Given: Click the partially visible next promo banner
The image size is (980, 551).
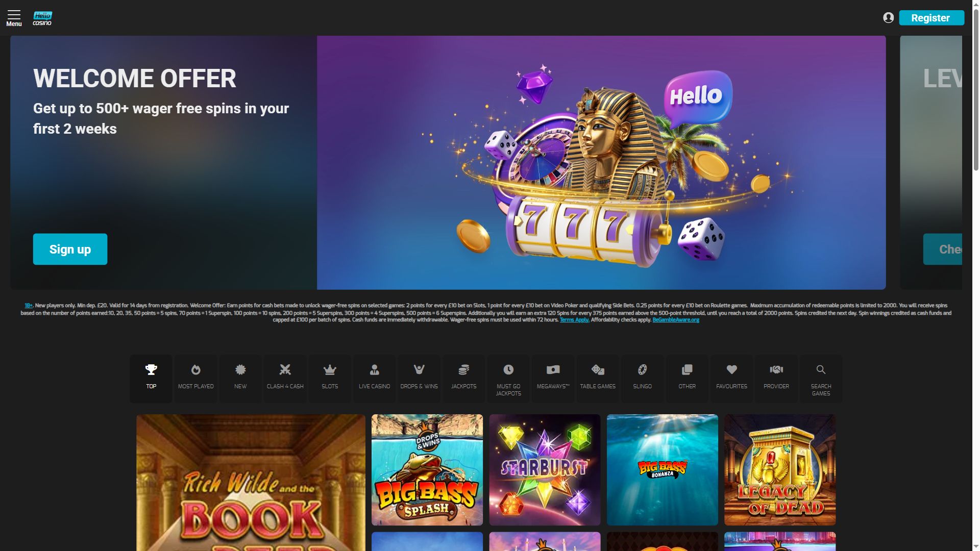Looking at the screenshot, I should (931, 162).
